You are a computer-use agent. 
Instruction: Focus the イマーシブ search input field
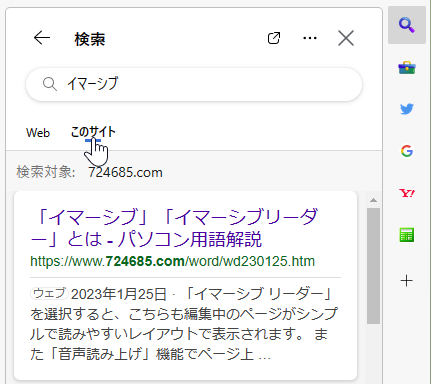(x=194, y=84)
